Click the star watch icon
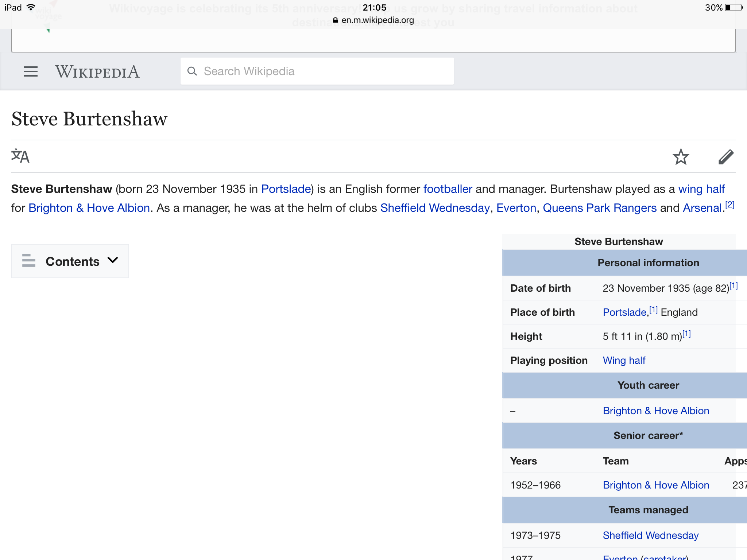 [x=681, y=157]
